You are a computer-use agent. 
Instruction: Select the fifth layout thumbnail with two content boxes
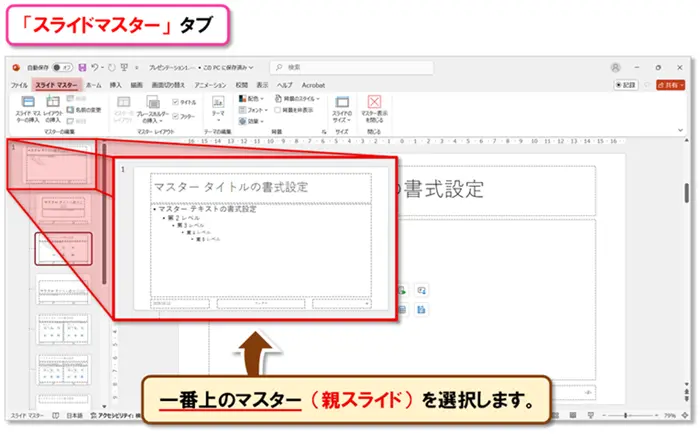63,330
